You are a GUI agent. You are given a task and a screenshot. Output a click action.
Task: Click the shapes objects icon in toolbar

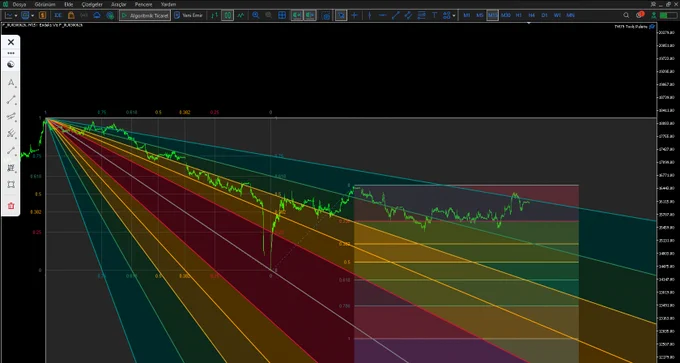(446, 15)
